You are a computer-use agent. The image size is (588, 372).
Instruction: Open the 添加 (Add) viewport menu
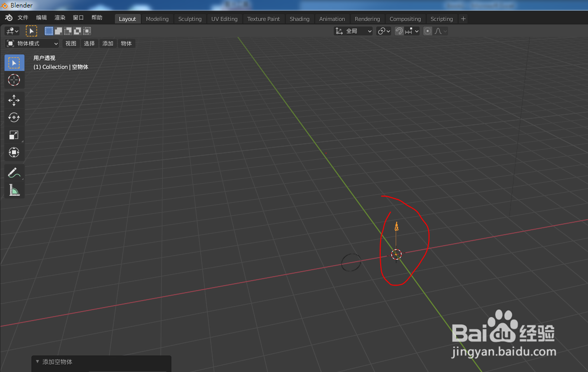click(107, 43)
